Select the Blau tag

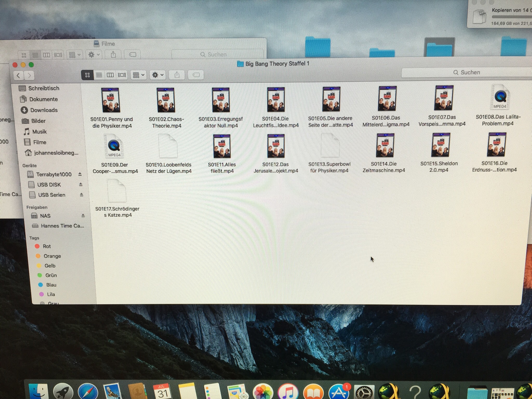pos(47,285)
